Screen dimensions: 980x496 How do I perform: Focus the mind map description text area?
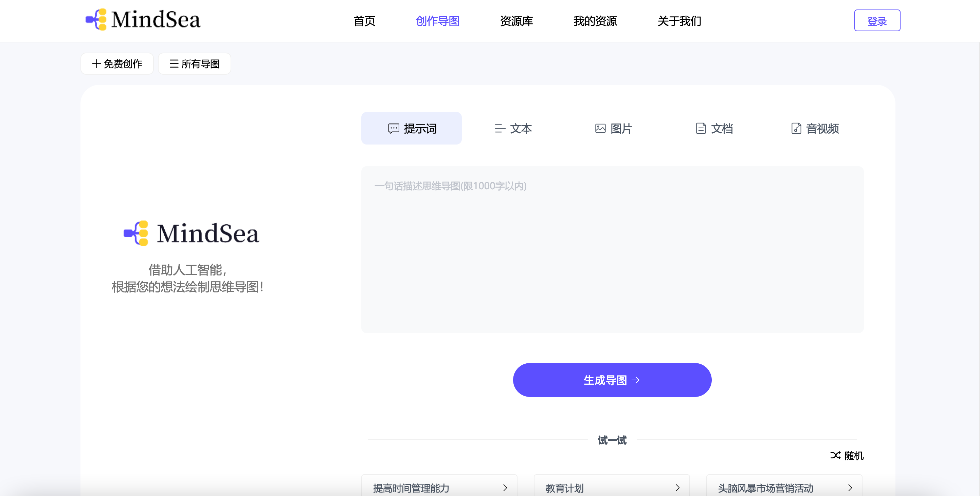[x=612, y=249]
